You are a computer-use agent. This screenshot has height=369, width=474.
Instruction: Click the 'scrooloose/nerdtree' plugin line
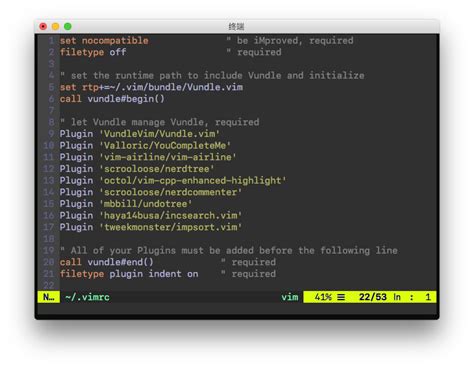coord(137,169)
